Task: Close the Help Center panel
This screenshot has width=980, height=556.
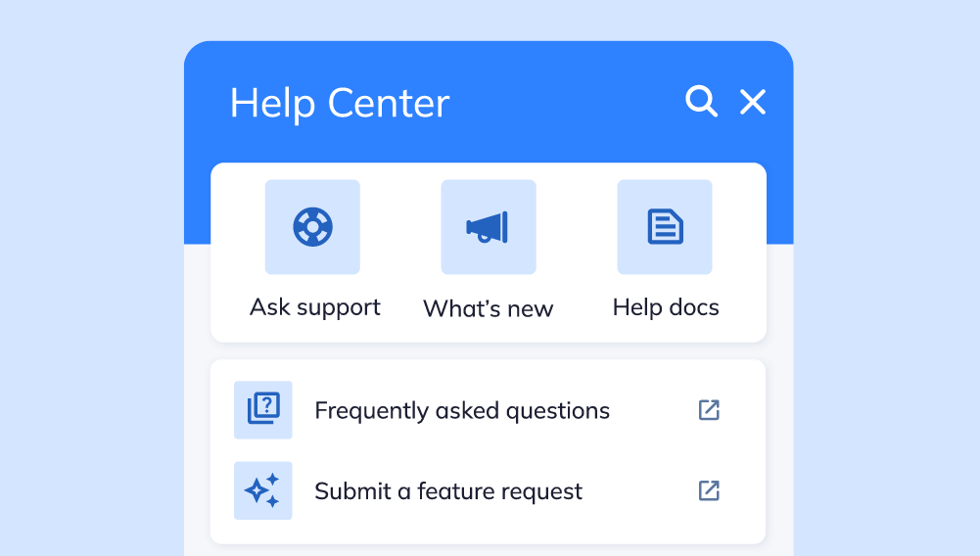Action: (753, 102)
